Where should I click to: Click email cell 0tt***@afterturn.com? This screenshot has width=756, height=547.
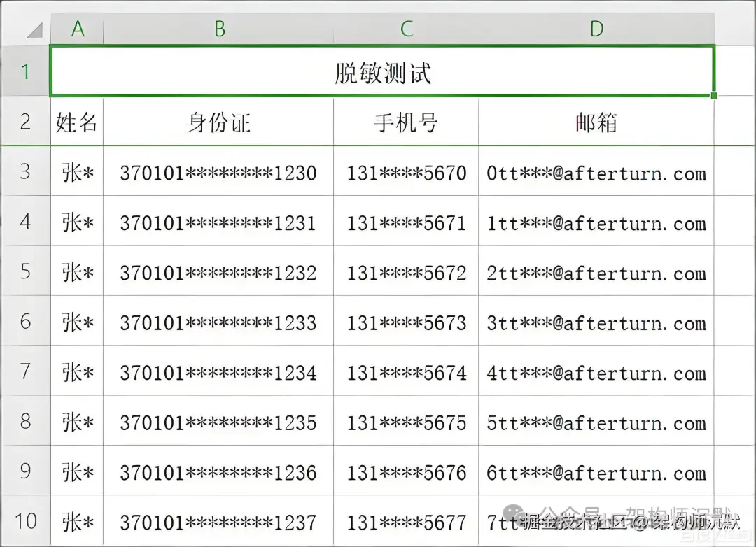[596, 171]
